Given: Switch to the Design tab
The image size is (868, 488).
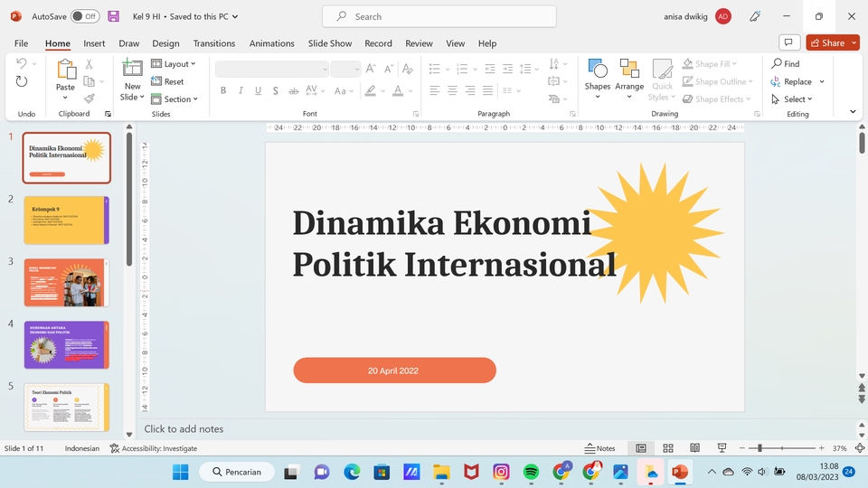Looking at the screenshot, I should coord(165,43).
